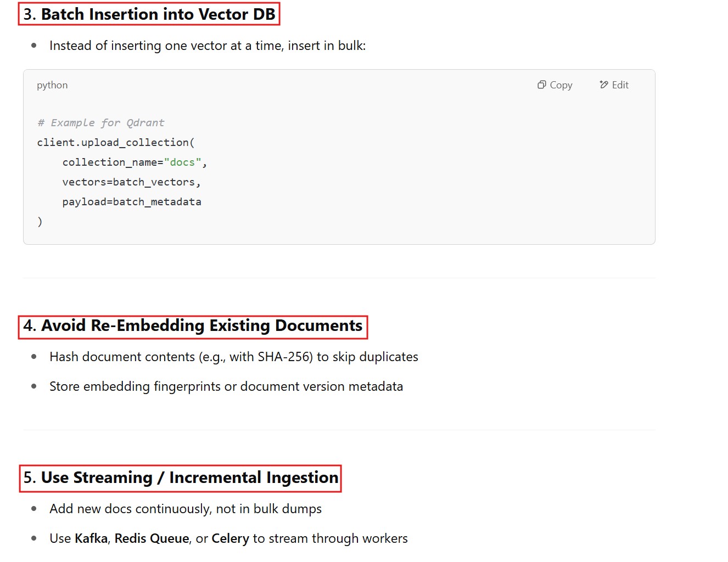Image resolution: width=728 pixels, height=562 pixels.
Task: Click the Add new docs continuously bullet
Action: (185, 509)
